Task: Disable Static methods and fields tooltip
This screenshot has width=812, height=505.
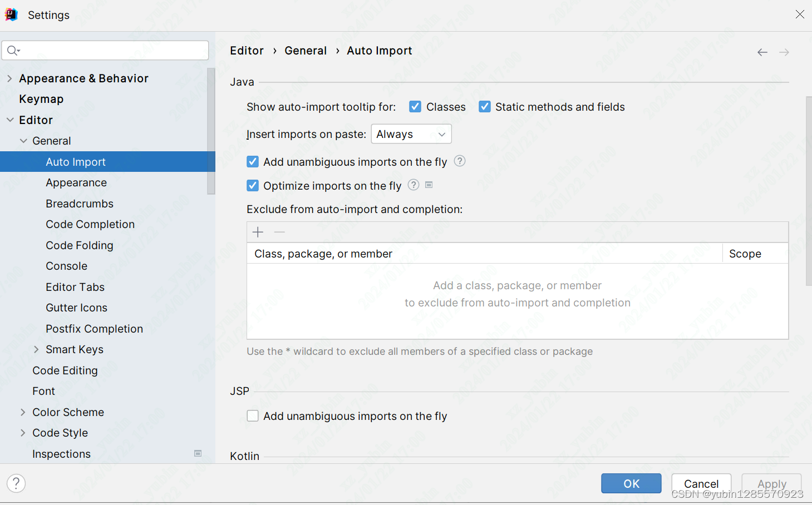Action: 484,106
